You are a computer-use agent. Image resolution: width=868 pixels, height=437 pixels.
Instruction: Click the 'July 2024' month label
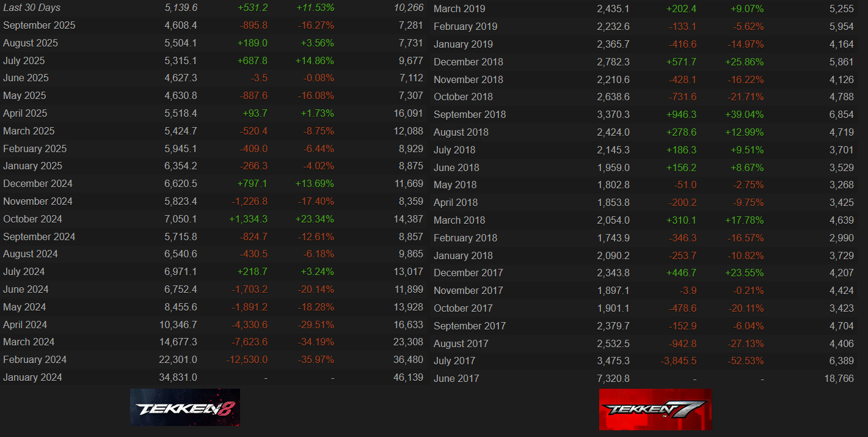click(x=24, y=271)
